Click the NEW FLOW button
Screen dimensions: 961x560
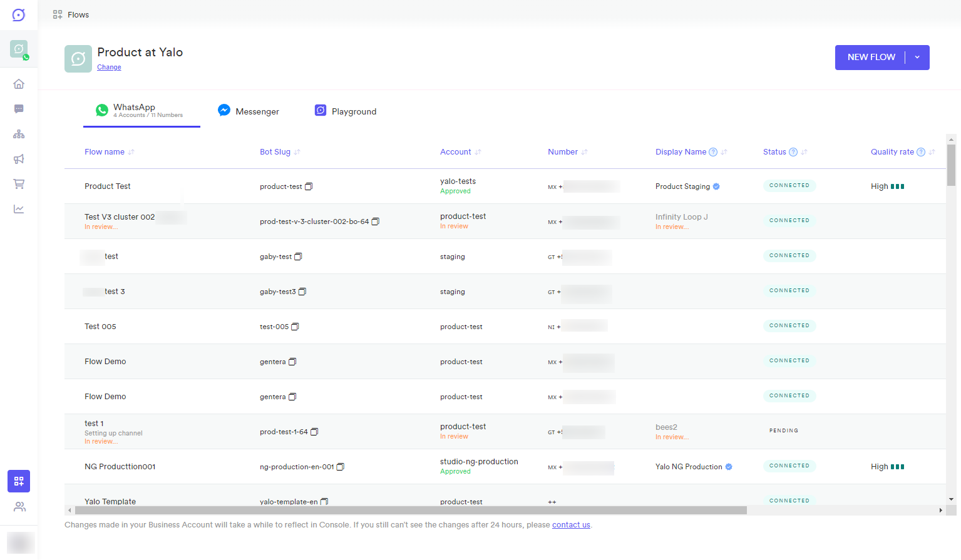coord(871,58)
